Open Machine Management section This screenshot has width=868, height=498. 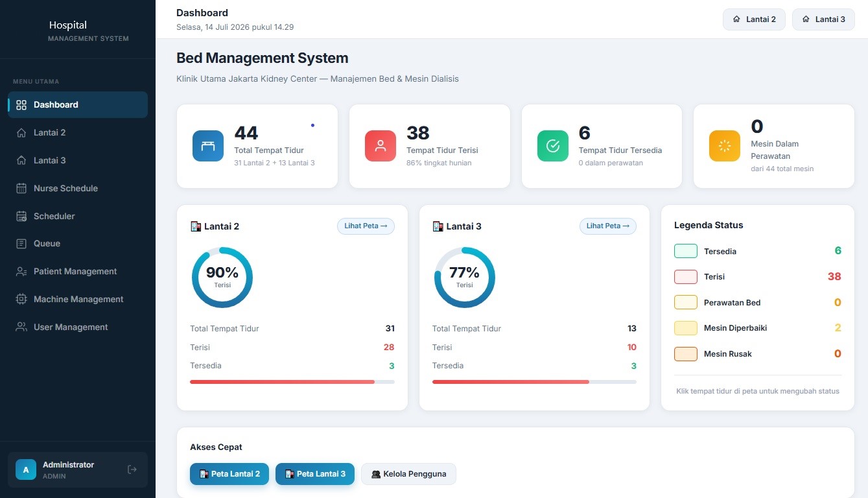(x=78, y=300)
